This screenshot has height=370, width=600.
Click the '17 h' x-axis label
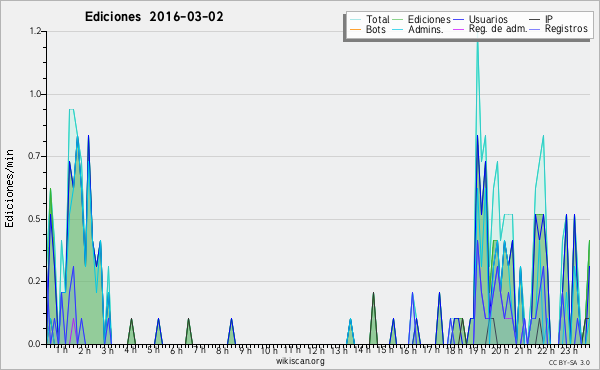click(431, 350)
